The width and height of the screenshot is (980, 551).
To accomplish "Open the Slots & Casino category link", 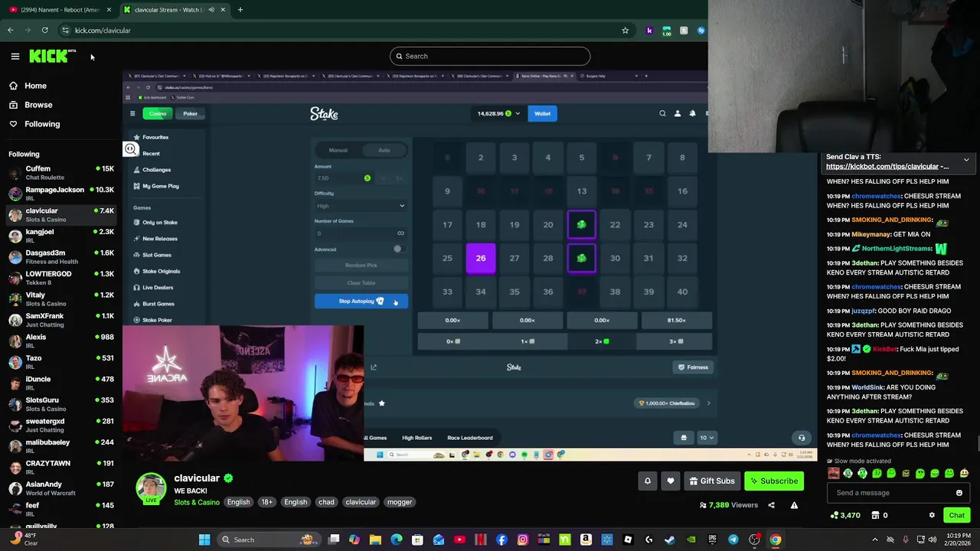I will click(197, 502).
